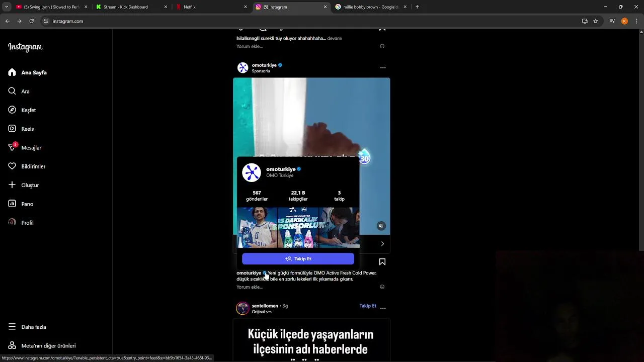Viewport: 644px width, 362px height.
Task: Reload the Instagram page
Action: tap(31, 21)
